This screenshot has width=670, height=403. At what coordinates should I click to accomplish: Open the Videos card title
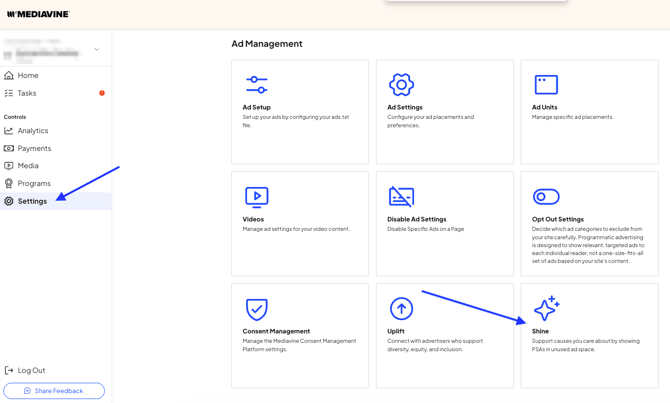[253, 219]
